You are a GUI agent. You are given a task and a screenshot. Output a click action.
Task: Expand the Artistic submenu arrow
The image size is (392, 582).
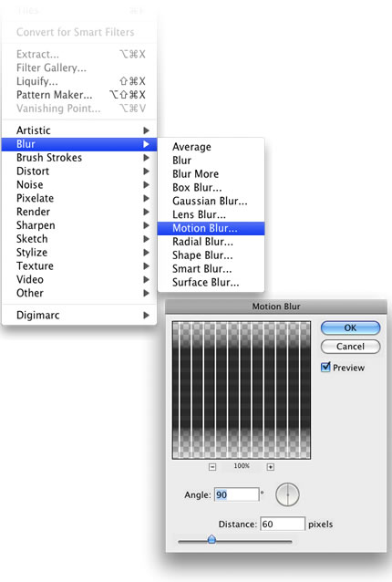point(146,130)
